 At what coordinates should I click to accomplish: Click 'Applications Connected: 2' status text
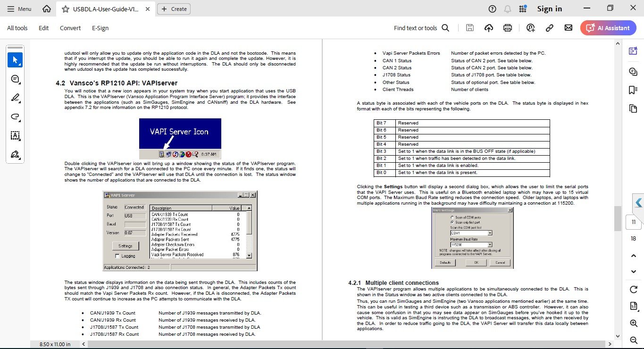tap(127, 267)
